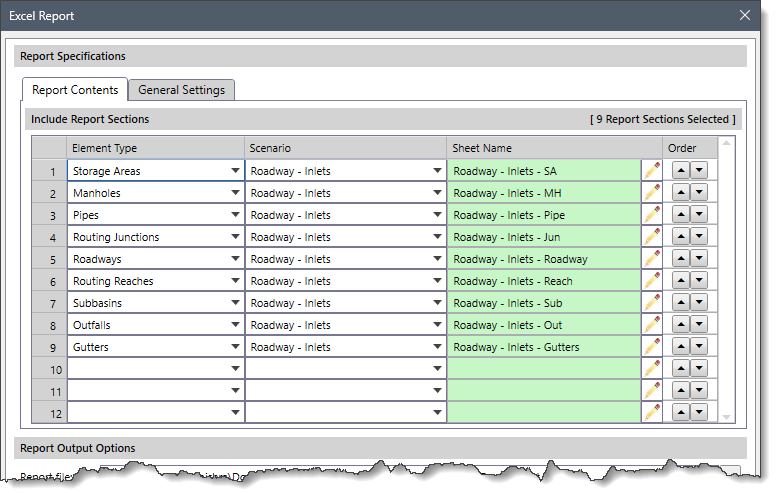Open Element Type dropdown for Pipes
This screenshot has width=776, height=493.
tap(236, 215)
